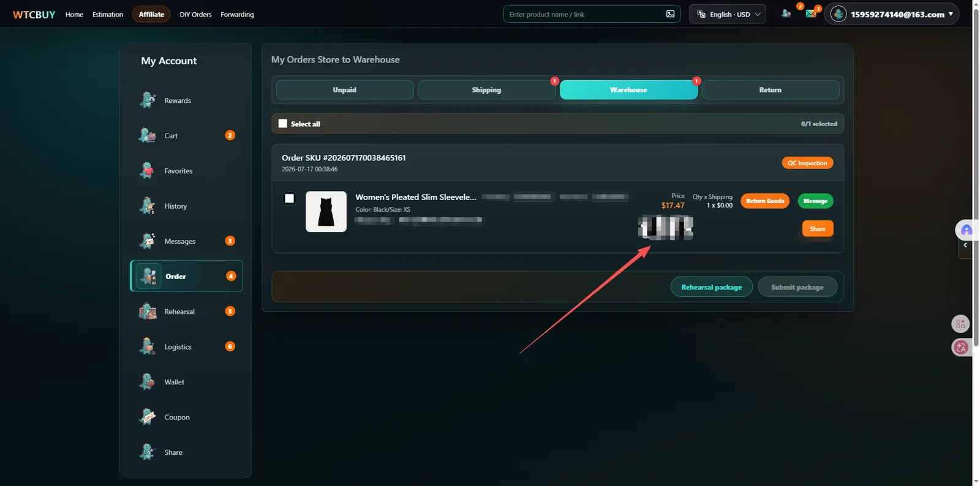Click the Affiliate nav button
Viewport: 980px width, 486px height.
pos(151,14)
